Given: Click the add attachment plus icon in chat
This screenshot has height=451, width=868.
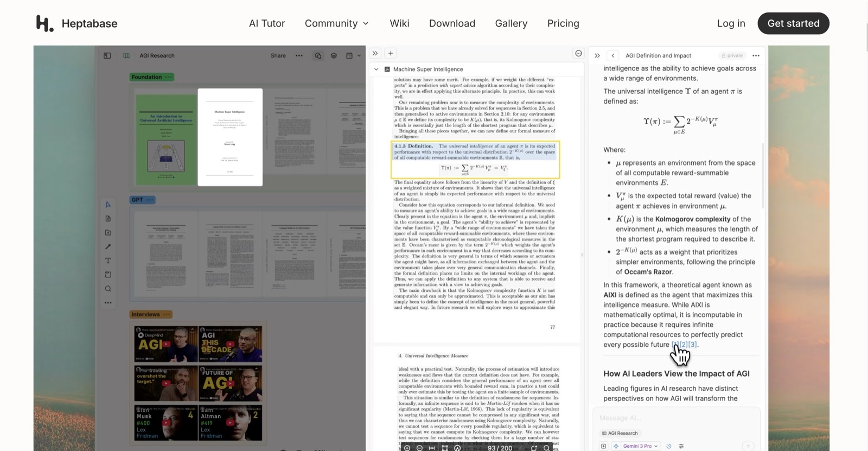Looking at the screenshot, I should pyautogui.click(x=603, y=446).
